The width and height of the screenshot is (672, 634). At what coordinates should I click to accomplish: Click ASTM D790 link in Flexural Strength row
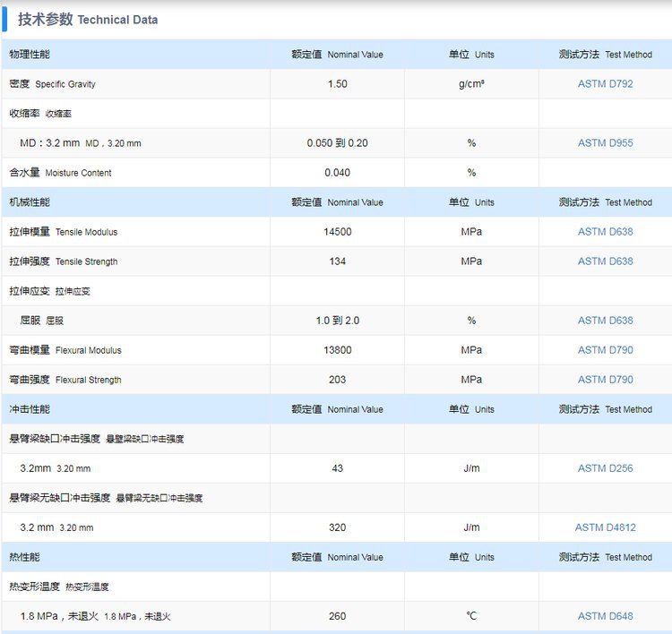[605, 380]
